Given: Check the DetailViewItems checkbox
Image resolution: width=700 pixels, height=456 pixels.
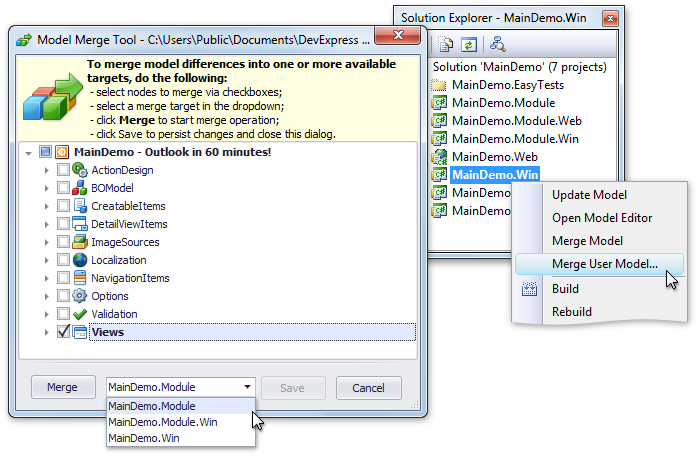Looking at the screenshot, I should point(63,224).
